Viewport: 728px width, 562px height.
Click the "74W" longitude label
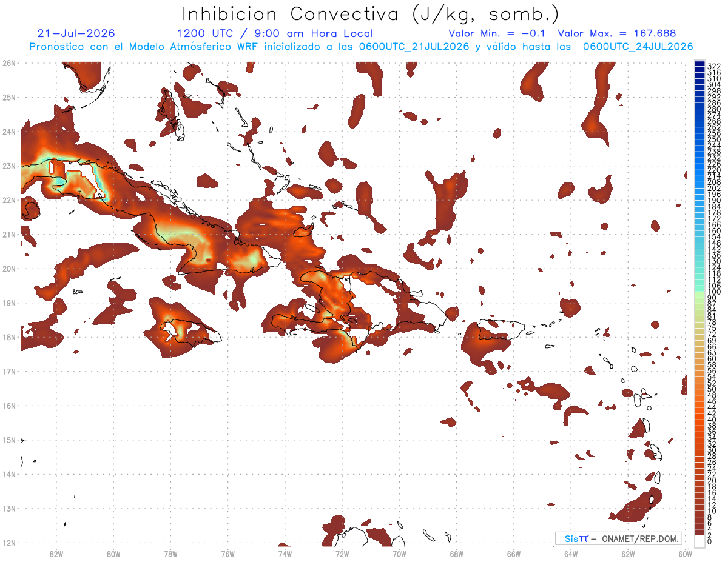click(285, 554)
